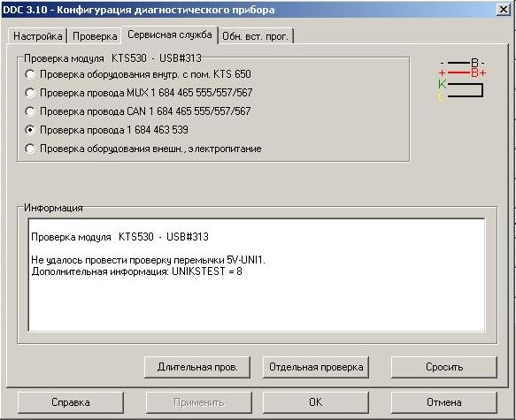
Task: Click the greyed Применить button
Action: click(199, 402)
